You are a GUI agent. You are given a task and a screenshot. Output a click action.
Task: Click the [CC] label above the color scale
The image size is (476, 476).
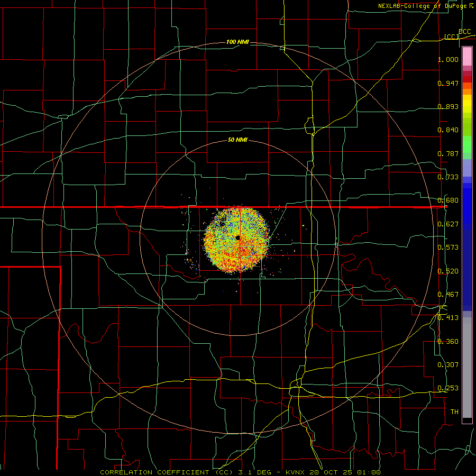pos(452,36)
